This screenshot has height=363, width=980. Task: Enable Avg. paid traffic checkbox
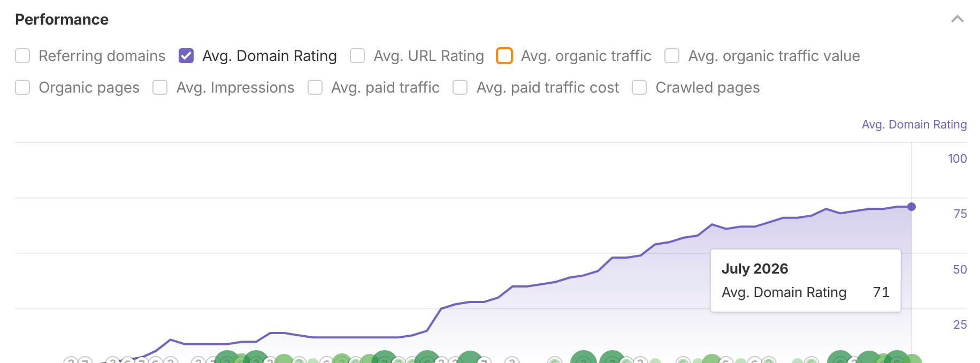pos(315,87)
